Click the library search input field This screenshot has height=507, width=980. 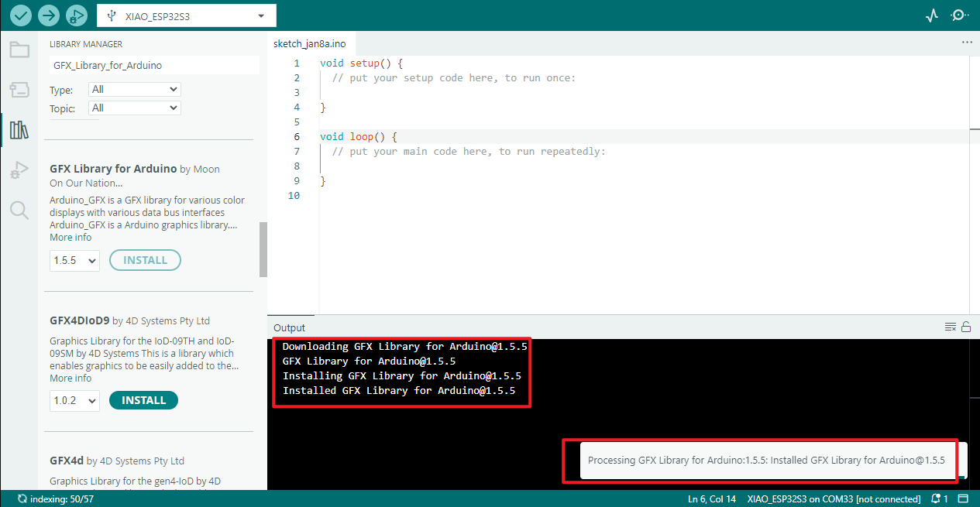pyautogui.click(x=153, y=66)
